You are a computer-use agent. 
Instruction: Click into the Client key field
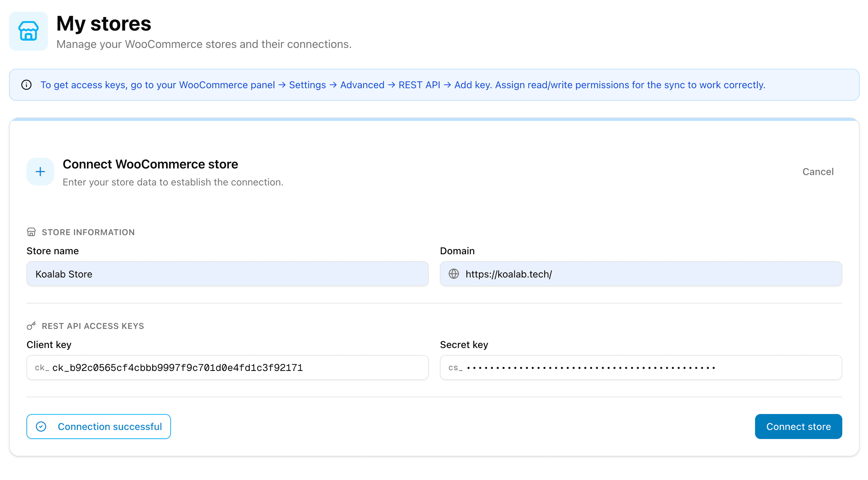(x=227, y=367)
